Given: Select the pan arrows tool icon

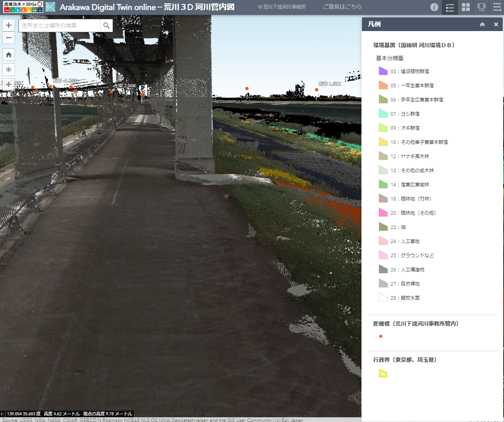Looking at the screenshot, I should 8,85.
